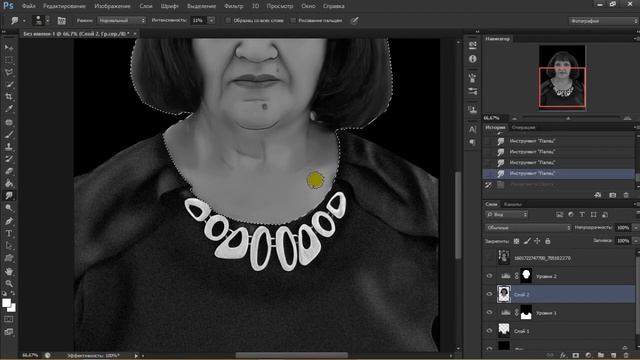Select the Quick Selection tool
This screenshot has width=640, height=360.
click(9, 85)
